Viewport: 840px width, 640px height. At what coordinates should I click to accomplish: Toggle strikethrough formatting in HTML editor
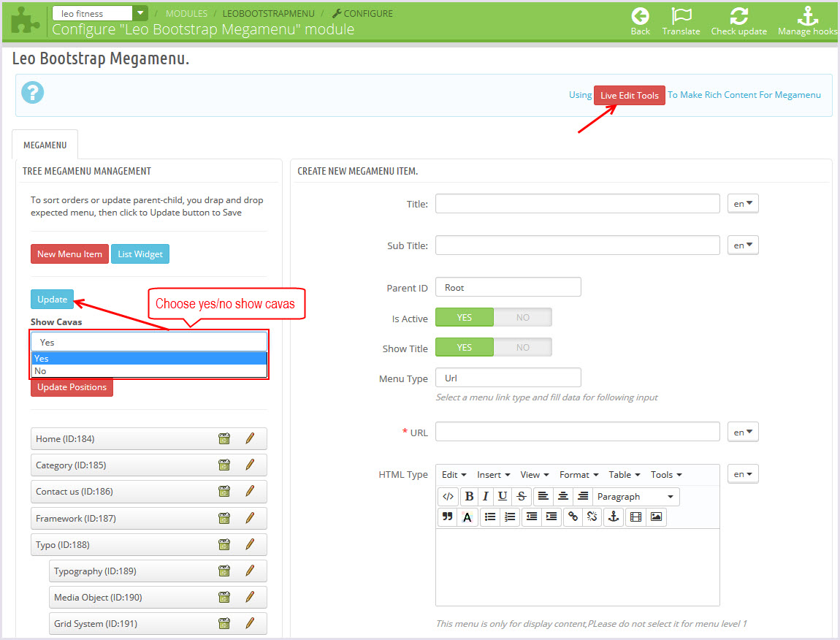point(522,496)
